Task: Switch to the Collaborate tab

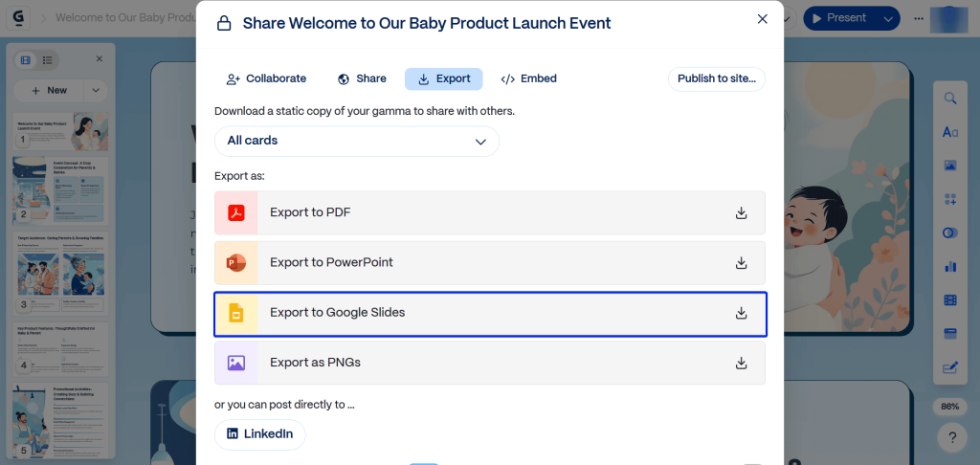Action: (266, 78)
